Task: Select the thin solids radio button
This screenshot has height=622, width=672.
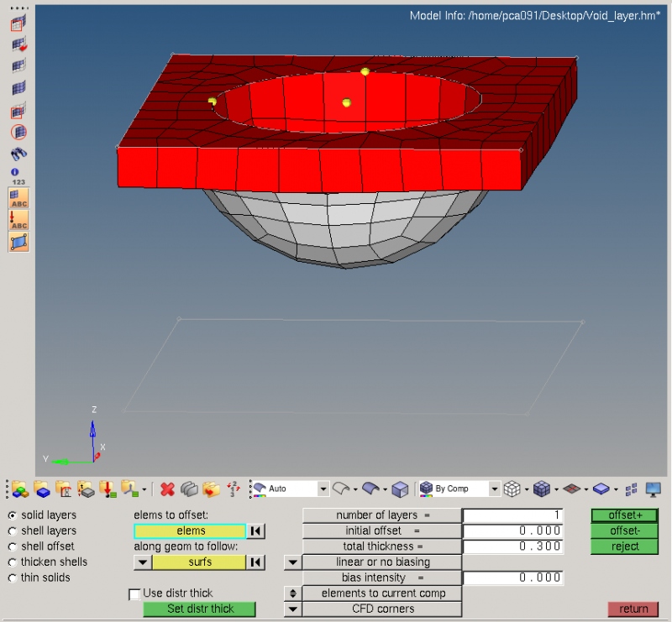Action: 13,578
